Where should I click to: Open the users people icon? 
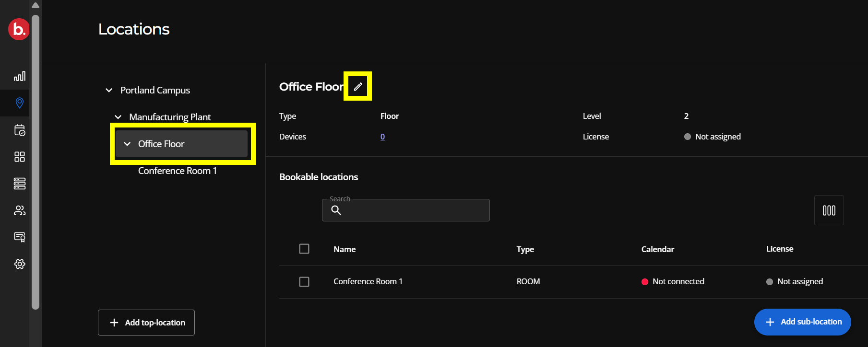20,210
